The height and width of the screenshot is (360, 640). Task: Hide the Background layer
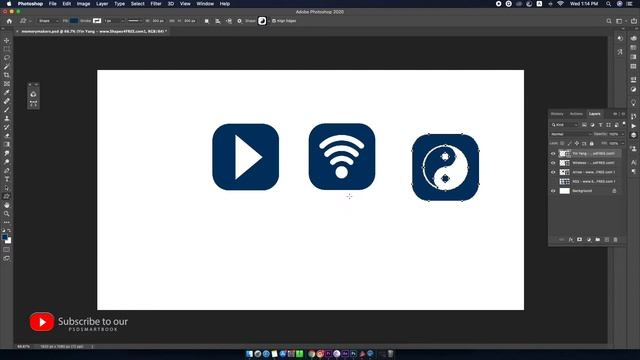(553, 191)
